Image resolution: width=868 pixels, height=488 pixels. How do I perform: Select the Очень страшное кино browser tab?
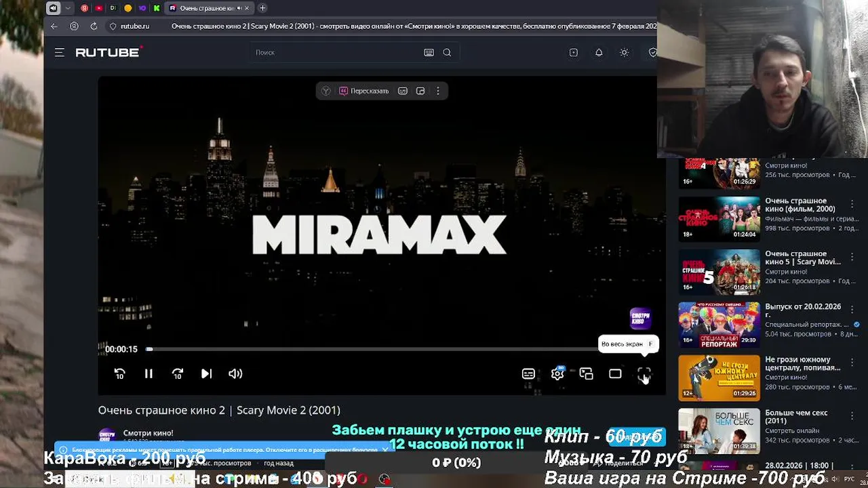coord(209,8)
